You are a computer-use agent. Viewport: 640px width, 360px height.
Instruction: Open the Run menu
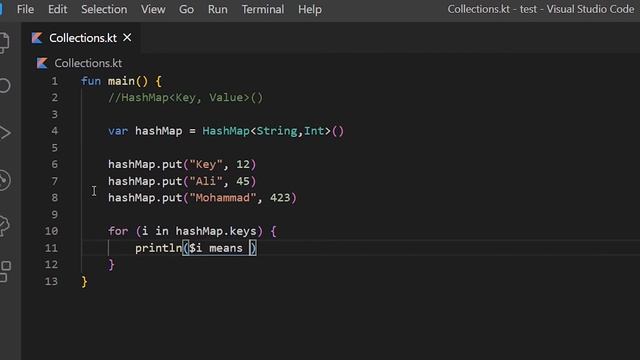218,9
